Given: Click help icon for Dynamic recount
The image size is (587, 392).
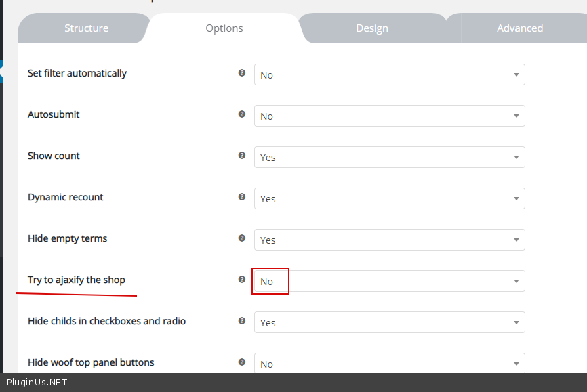Looking at the screenshot, I should coord(242,197).
